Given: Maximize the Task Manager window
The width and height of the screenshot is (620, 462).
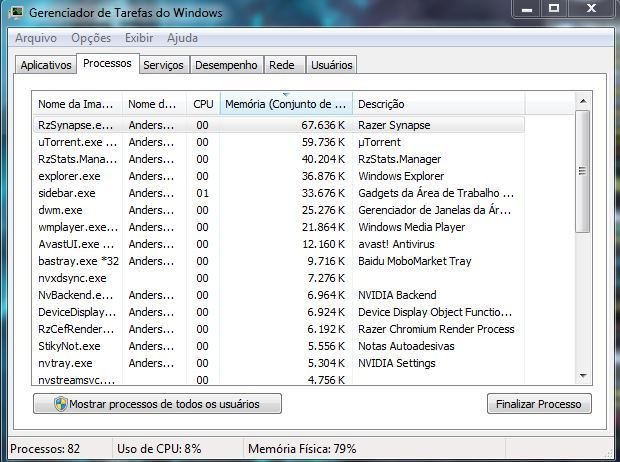Looking at the screenshot, I should (554, 9).
